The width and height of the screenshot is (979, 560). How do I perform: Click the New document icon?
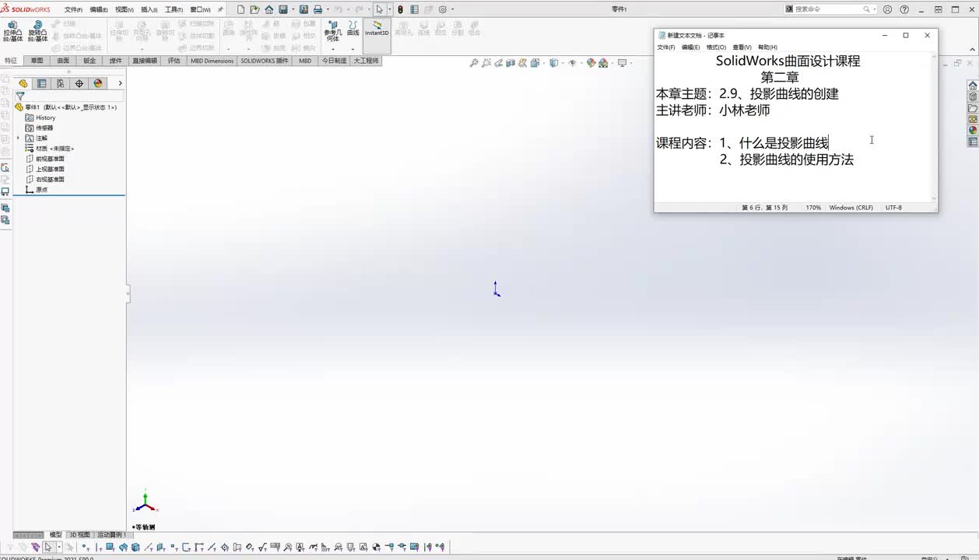(x=240, y=9)
